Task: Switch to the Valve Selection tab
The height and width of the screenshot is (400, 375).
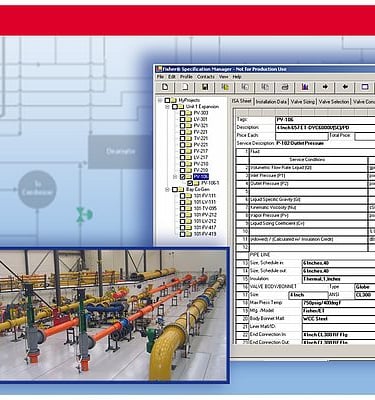Action: click(334, 102)
